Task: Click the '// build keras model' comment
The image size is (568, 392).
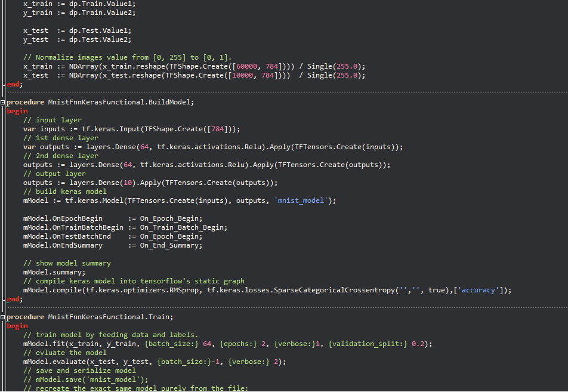Action: click(x=65, y=192)
